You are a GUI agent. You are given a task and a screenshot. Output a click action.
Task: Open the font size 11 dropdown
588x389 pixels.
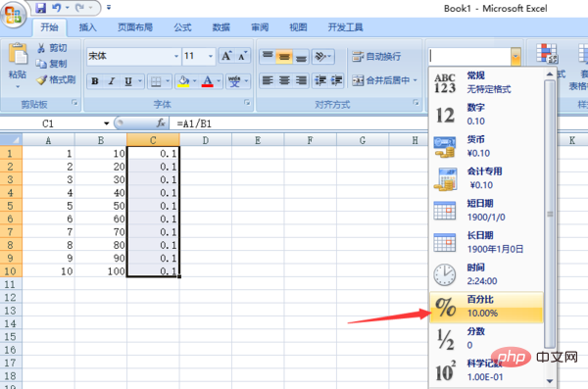click(x=211, y=56)
